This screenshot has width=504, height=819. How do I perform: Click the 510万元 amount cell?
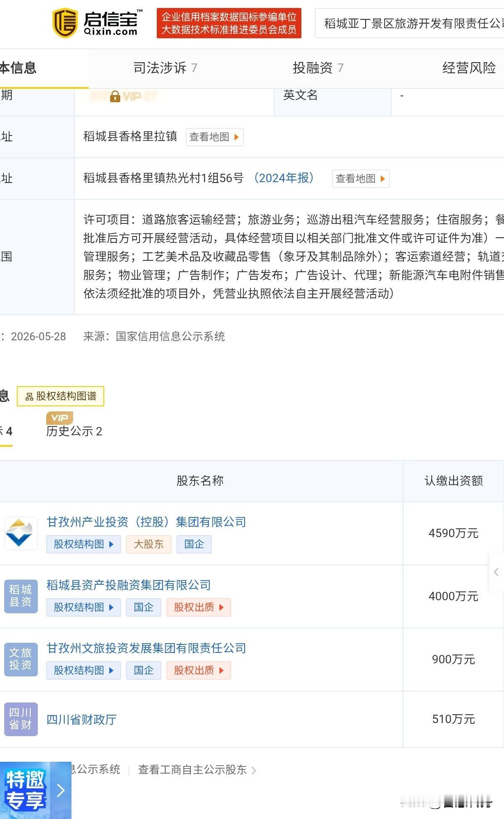(454, 719)
